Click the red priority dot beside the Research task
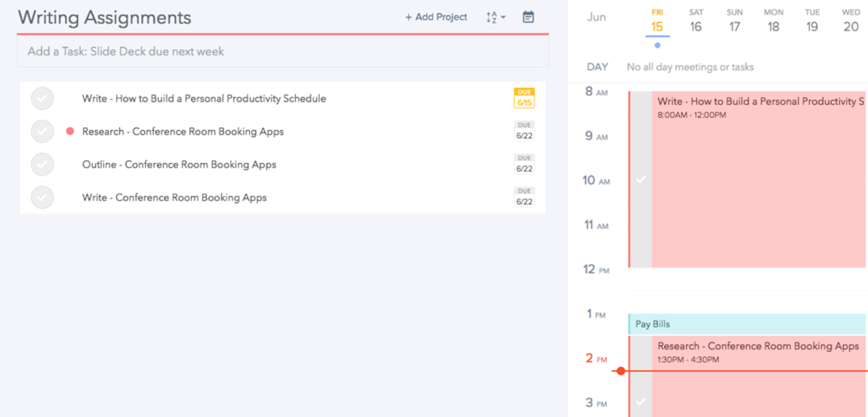This screenshot has height=417, width=868. click(x=70, y=131)
